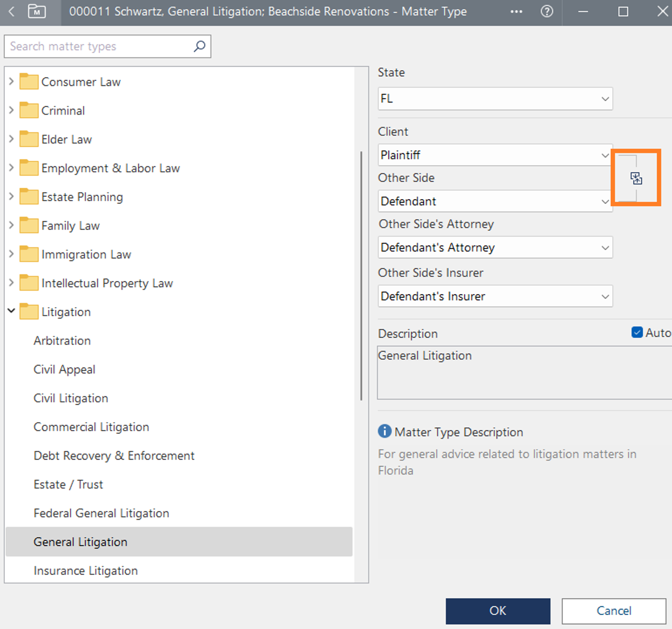The image size is (672, 629).
Task: Click the matter folder icon in title bar
Action: (x=36, y=11)
